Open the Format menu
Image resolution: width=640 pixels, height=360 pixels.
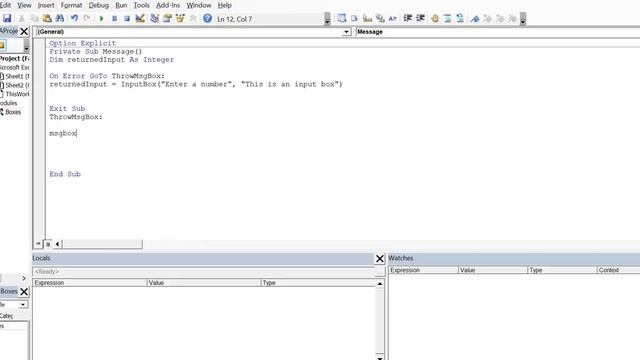click(x=71, y=5)
